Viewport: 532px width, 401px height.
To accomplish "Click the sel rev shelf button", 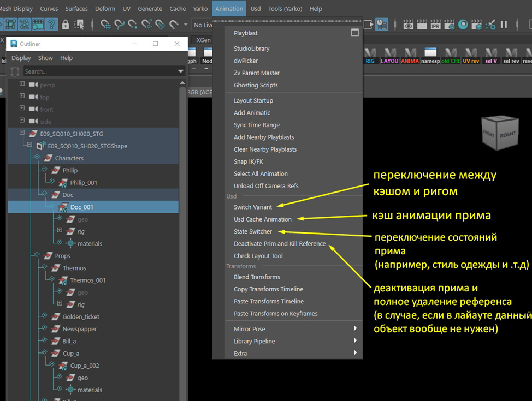I will [x=511, y=56].
